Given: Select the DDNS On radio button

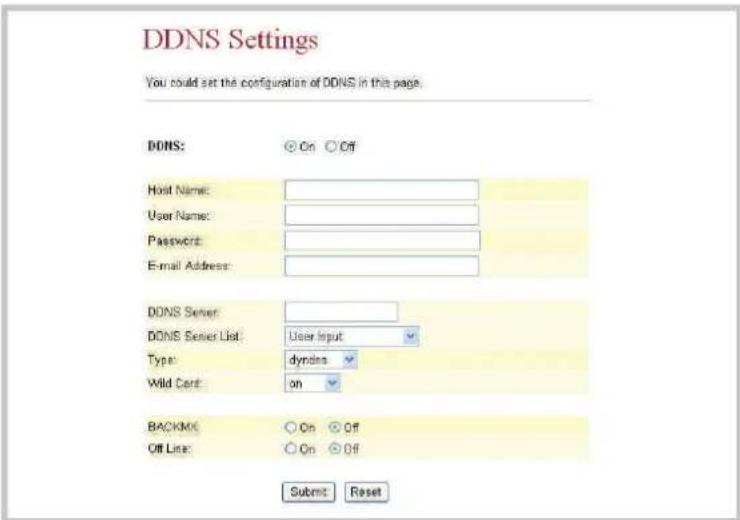Looking at the screenshot, I should pos(290,147).
